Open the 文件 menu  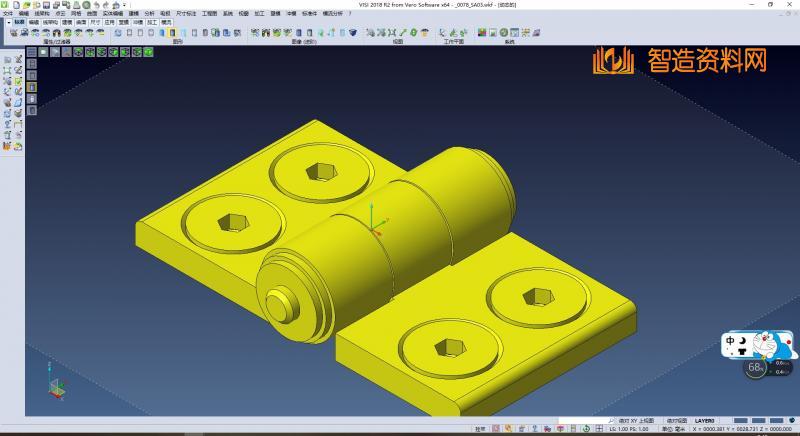(7, 13)
